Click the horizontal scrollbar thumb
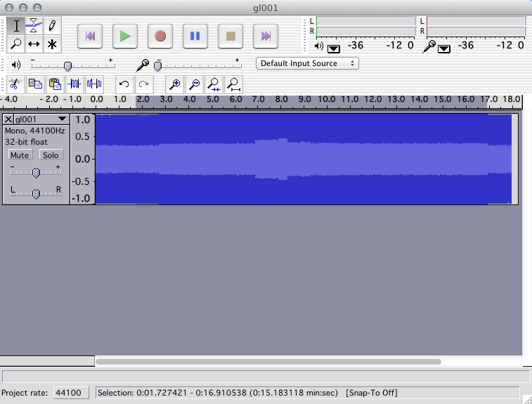The width and height of the screenshot is (532, 404). pos(268,362)
